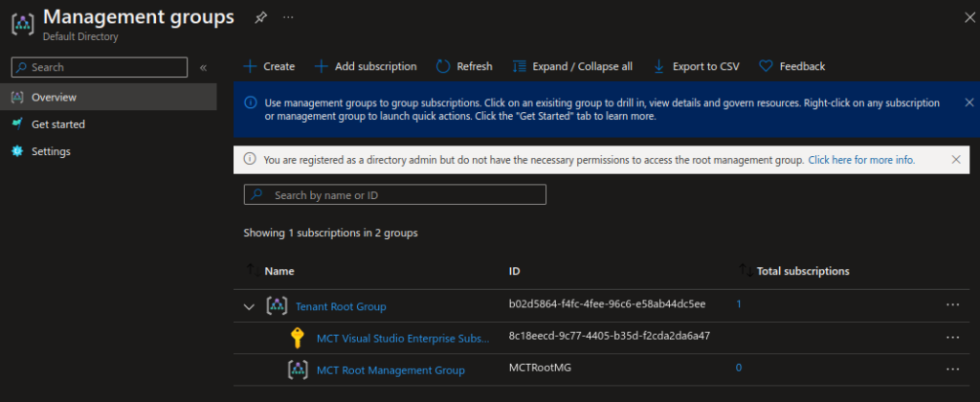This screenshot has height=402, width=980.
Task: Open the Tenant Root Group link
Action: click(341, 306)
